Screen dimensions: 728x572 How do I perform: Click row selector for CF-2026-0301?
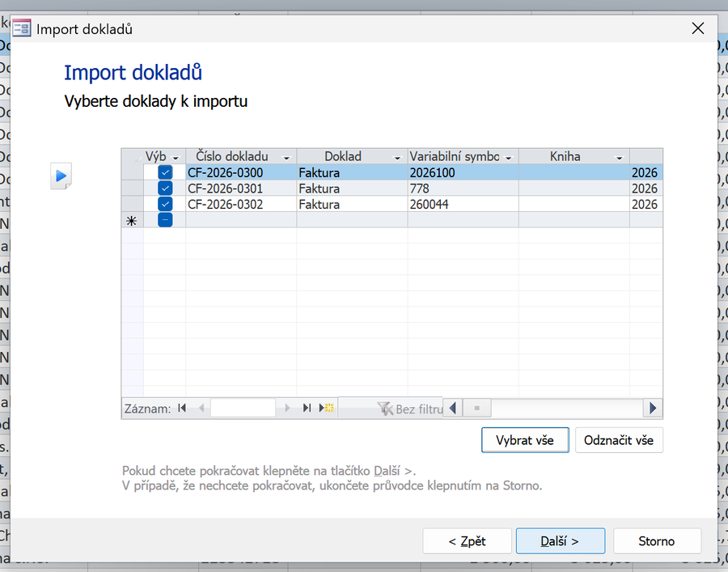132,189
